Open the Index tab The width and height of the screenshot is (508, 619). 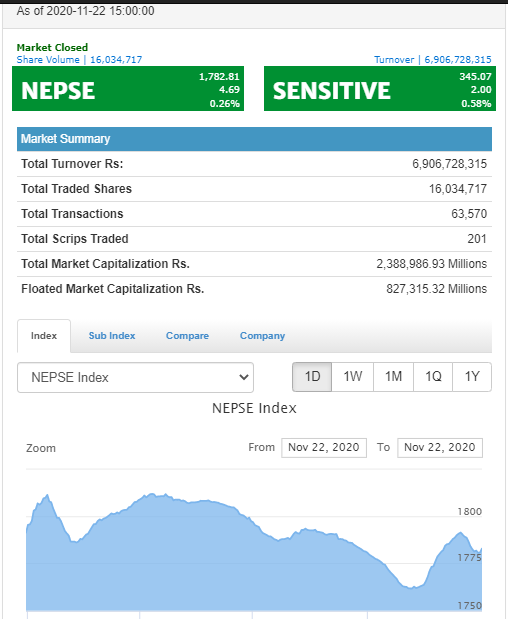[44, 336]
